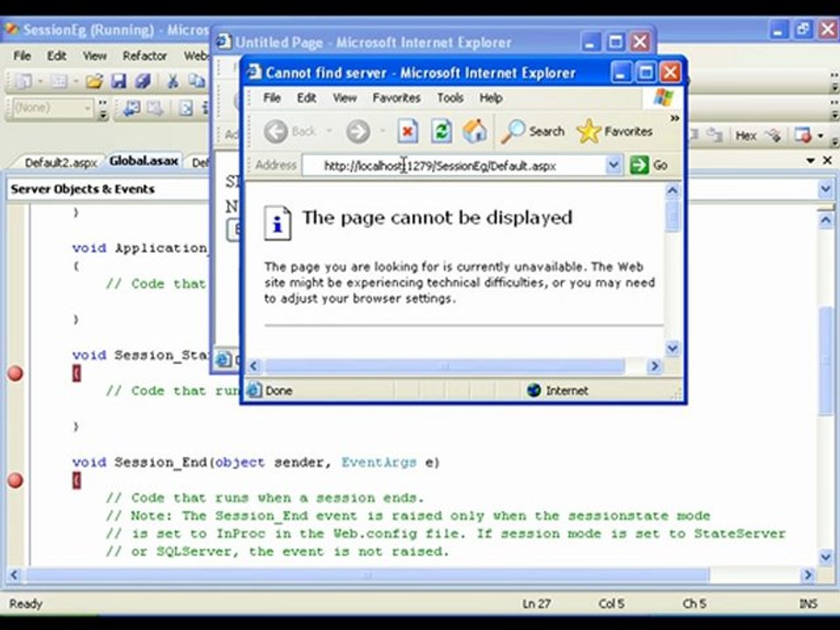Screen dimensions: 840x630
Task: Open the Help menu in Internet Explorer
Action: click(x=491, y=97)
